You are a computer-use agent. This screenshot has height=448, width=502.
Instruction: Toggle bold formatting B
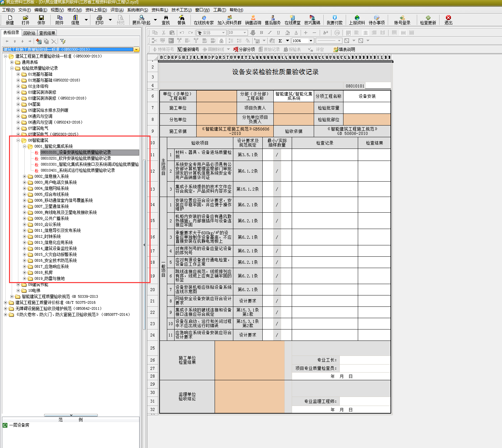click(x=261, y=32)
